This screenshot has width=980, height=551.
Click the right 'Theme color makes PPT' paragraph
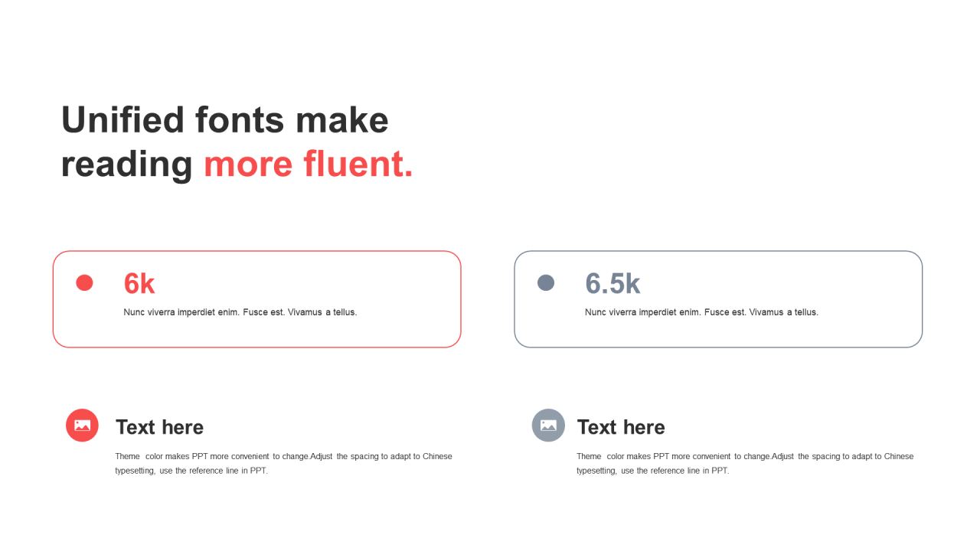pyautogui.click(x=745, y=463)
